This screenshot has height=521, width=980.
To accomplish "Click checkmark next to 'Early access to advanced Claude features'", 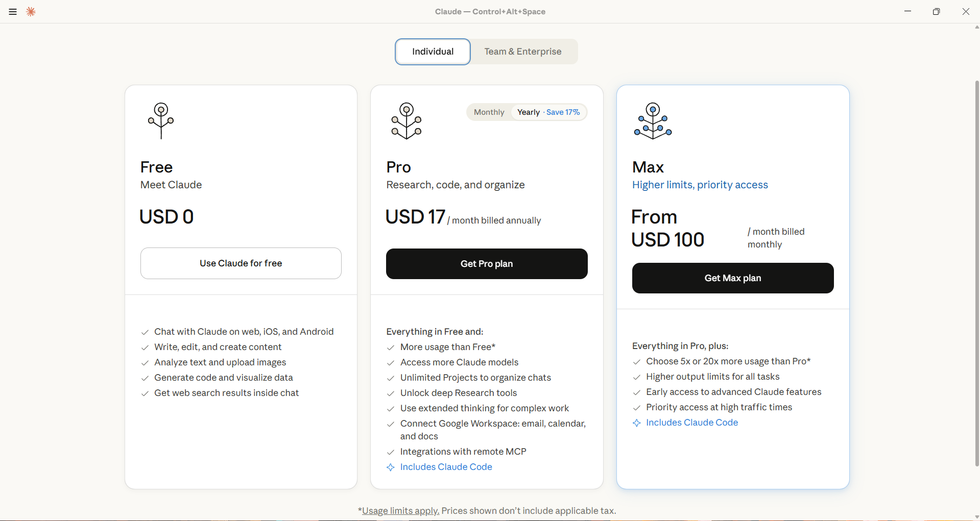I will coord(636,392).
